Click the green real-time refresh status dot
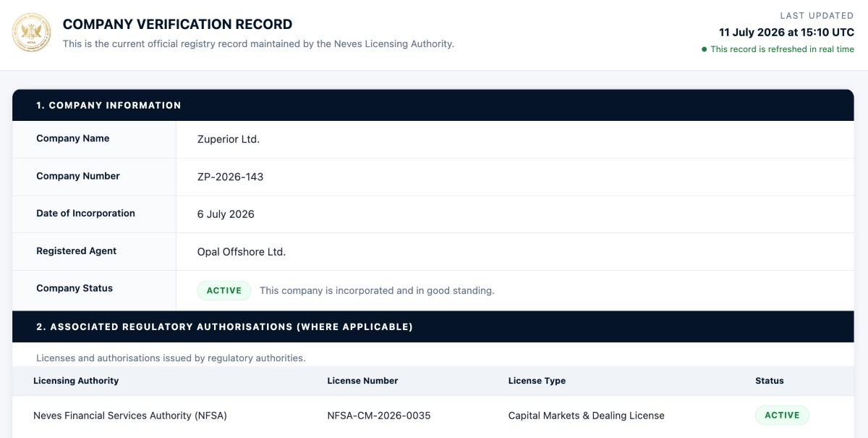 [x=704, y=49]
